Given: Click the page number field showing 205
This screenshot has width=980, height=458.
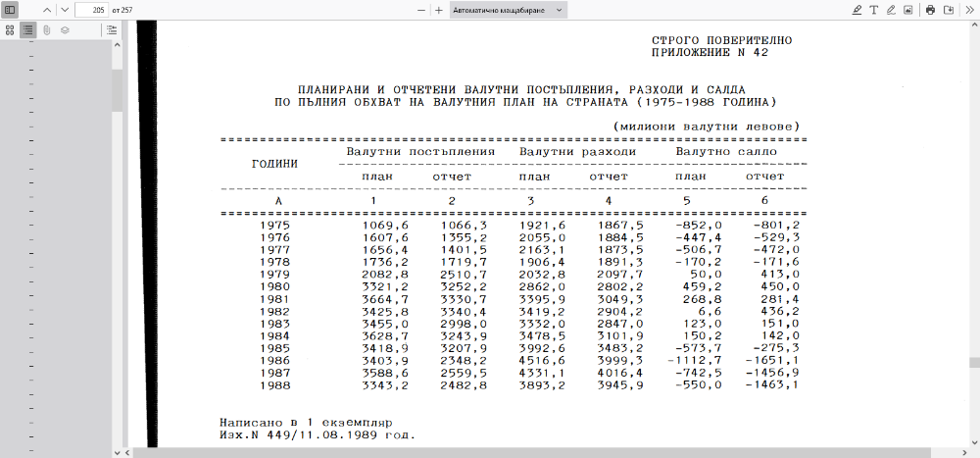Looking at the screenshot, I should point(91,10).
